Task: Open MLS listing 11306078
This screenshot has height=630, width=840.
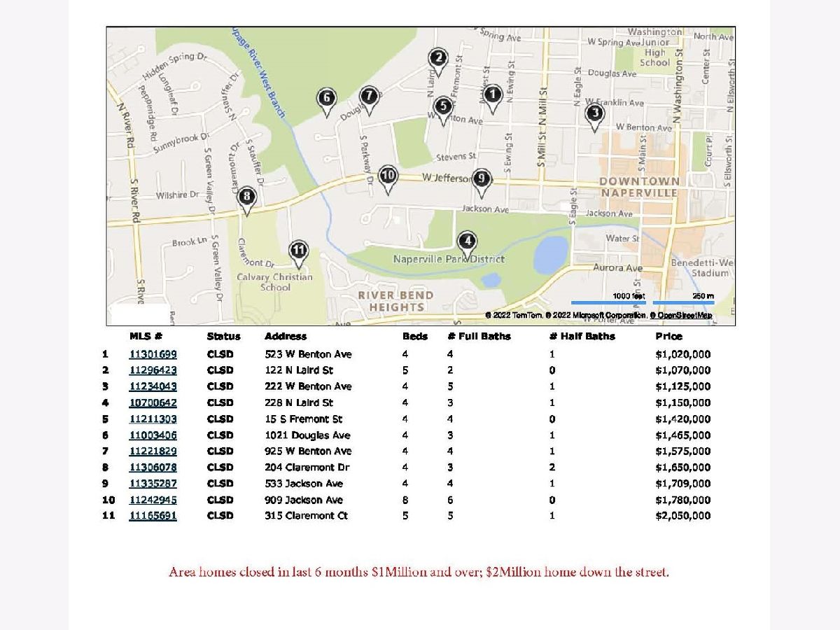Action: [x=153, y=467]
